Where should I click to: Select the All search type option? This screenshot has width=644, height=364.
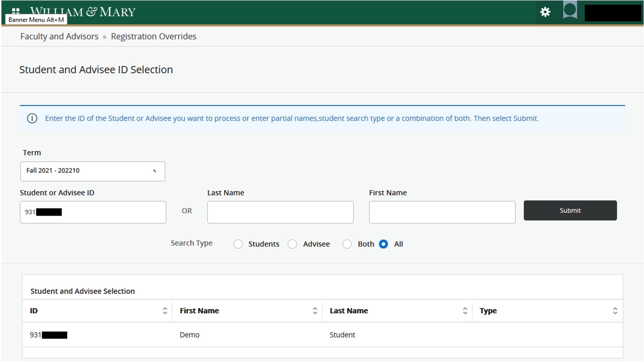(x=384, y=244)
